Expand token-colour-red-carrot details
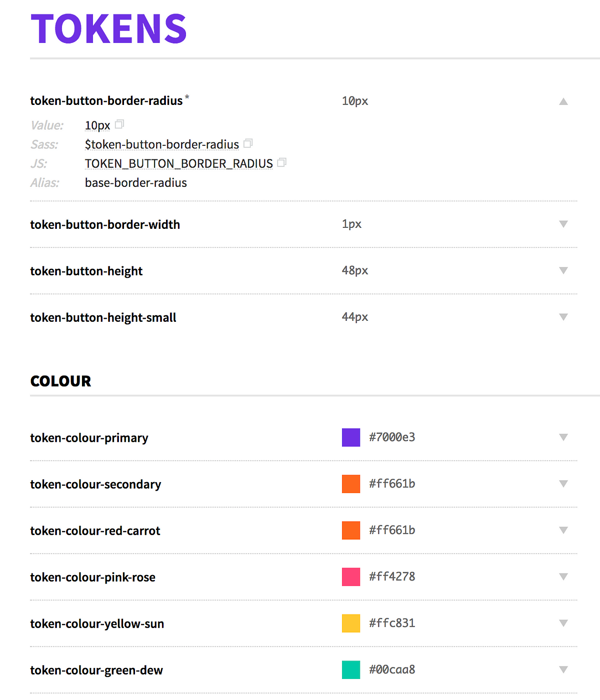 563,531
